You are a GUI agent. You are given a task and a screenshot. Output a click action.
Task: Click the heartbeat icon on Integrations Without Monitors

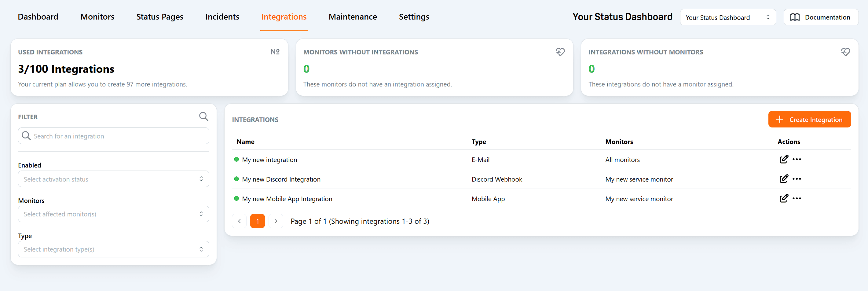[x=845, y=52]
